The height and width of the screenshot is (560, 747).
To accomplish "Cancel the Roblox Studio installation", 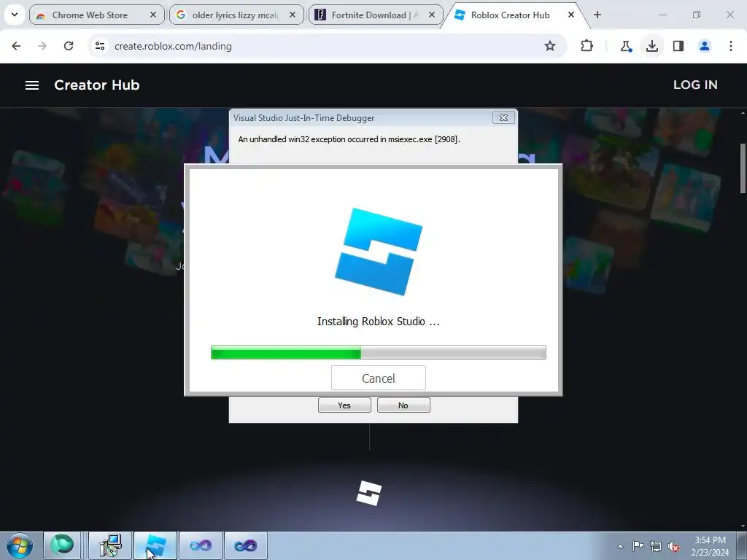I will pos(379,378).
